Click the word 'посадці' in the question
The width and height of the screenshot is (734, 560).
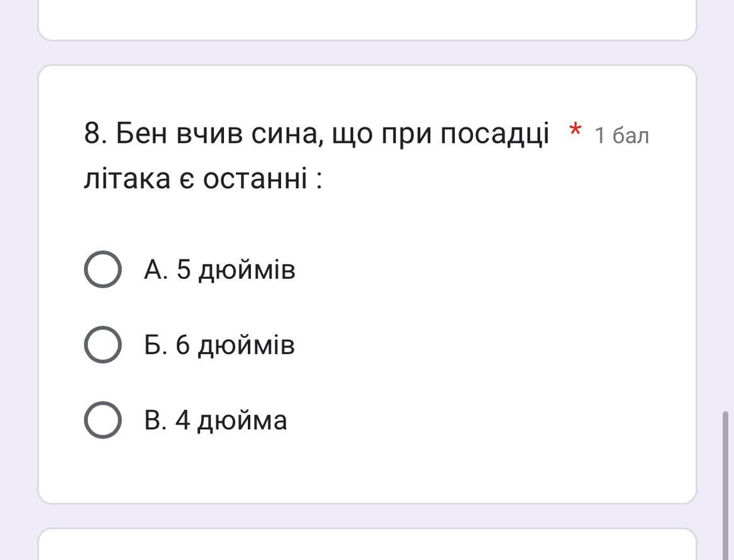pyautogui.click(x=494, y=133)
